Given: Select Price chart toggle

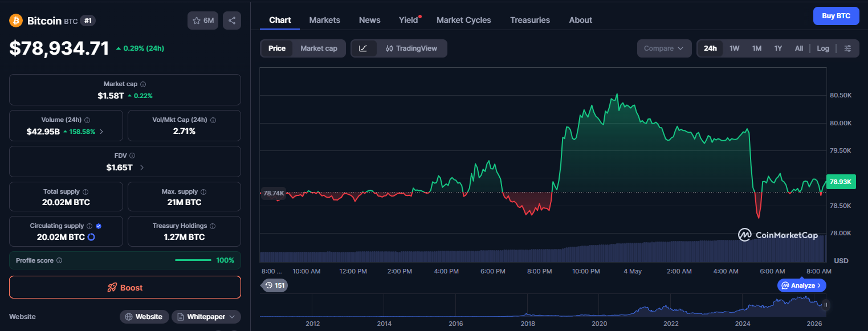Looking at the screenshot, I should [x=277, y=48].
